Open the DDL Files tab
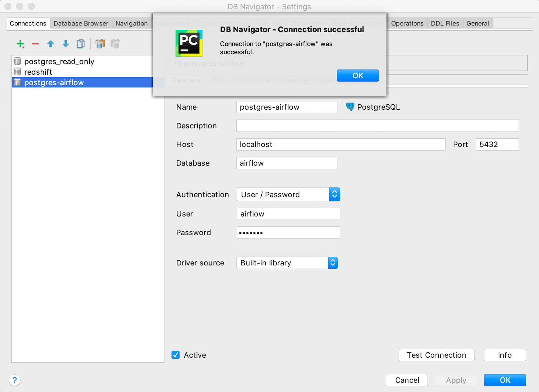This screenshot has width=539, height=392. 445,23
